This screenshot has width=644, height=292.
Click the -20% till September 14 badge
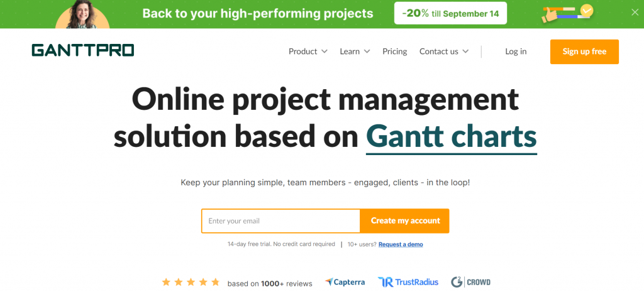point(450,13)
